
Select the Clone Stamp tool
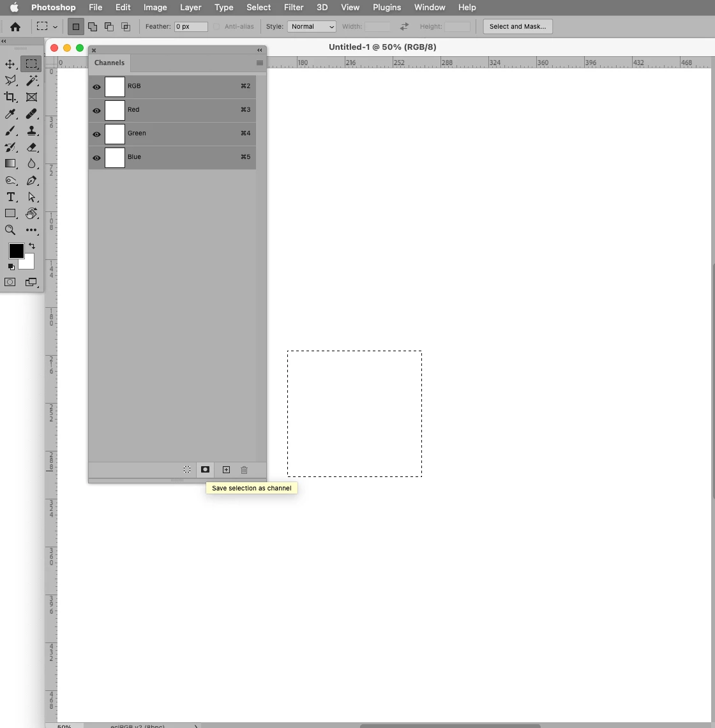[x=31, y=130]
